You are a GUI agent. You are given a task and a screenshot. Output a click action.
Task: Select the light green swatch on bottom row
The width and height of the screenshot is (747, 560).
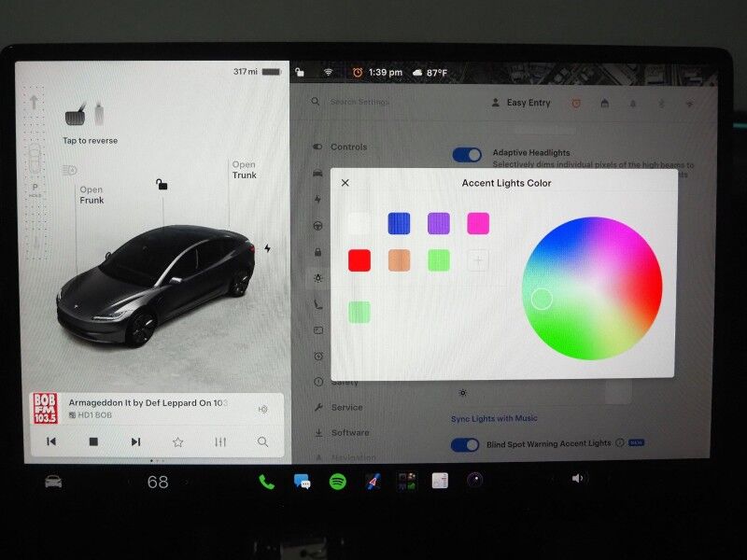pyautogui.click(x=359, y=313)
